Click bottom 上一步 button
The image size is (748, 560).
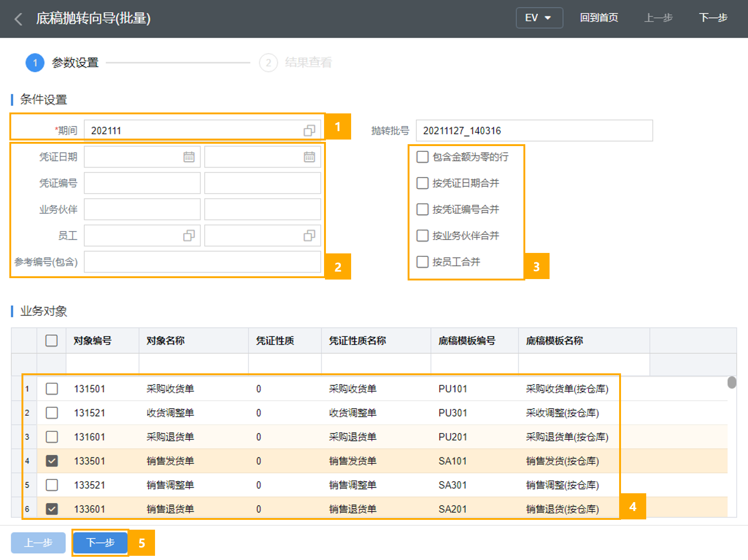(x=38, y=543)
